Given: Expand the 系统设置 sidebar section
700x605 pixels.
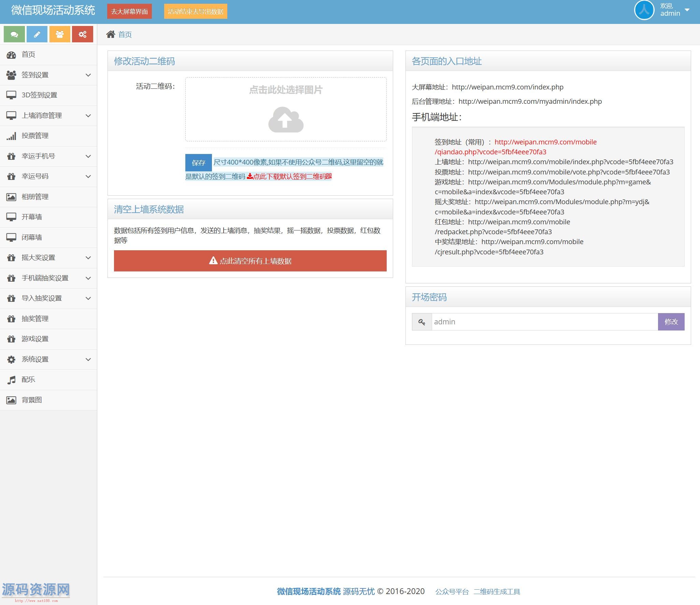Looking at the screenshot, I should [48, 359].
